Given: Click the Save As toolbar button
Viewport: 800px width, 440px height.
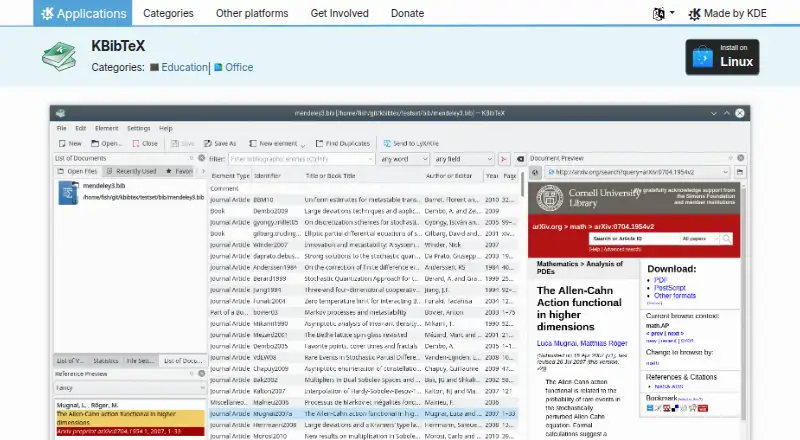Looking at the screenshot, I should (220, 143).
